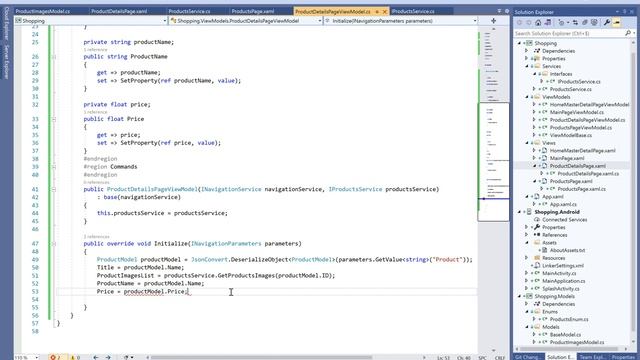Image resolution: width=640 pixels, height=360 pixels.
Task: Collapse the ProductName property code block
Action: [54, 57]
